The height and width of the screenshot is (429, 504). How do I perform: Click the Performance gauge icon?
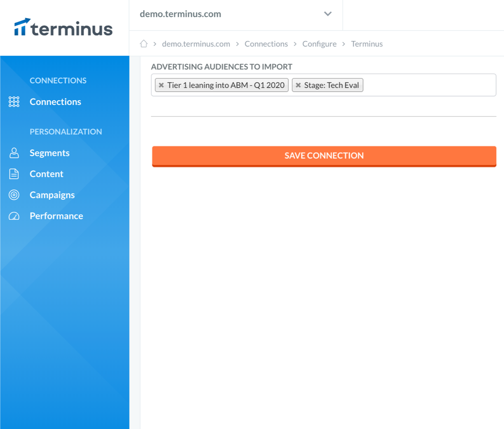pyautogui.click(x=14, y=216)
